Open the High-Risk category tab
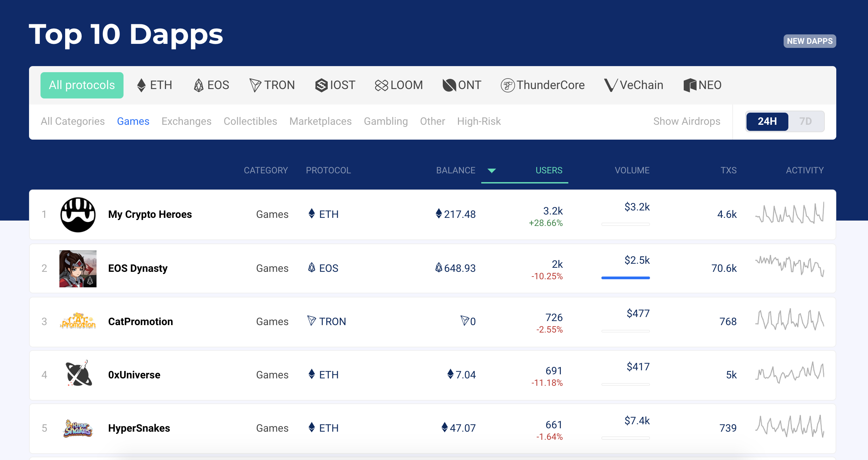 479,121
